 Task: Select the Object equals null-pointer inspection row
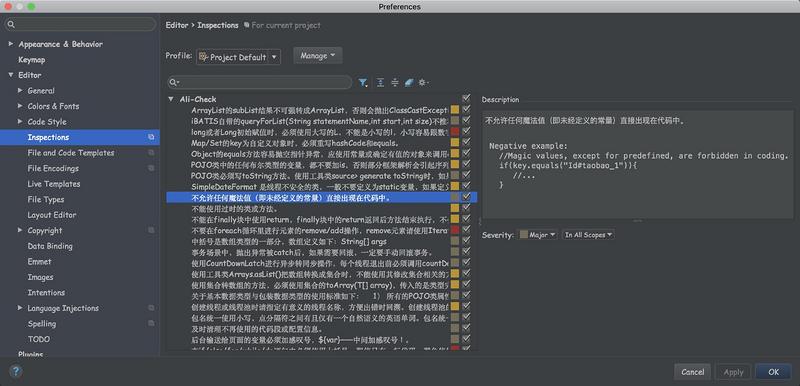click(322, 153)
